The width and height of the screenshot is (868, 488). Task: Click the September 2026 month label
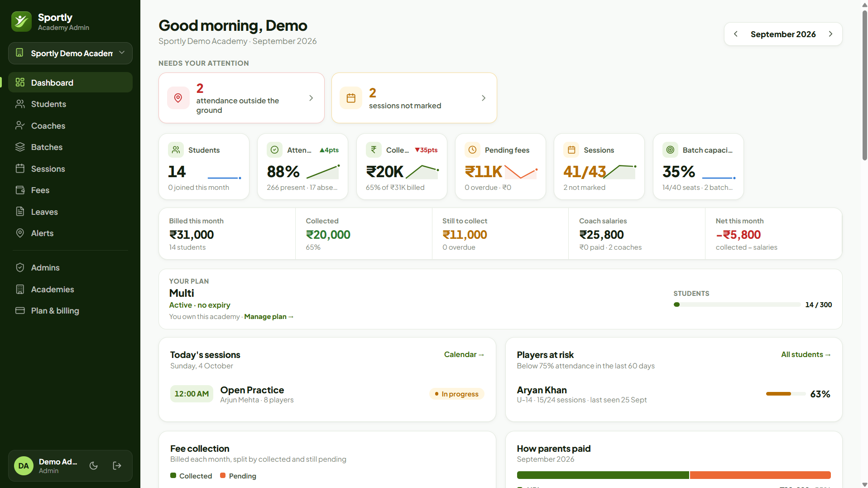click(x=783, y=34)
